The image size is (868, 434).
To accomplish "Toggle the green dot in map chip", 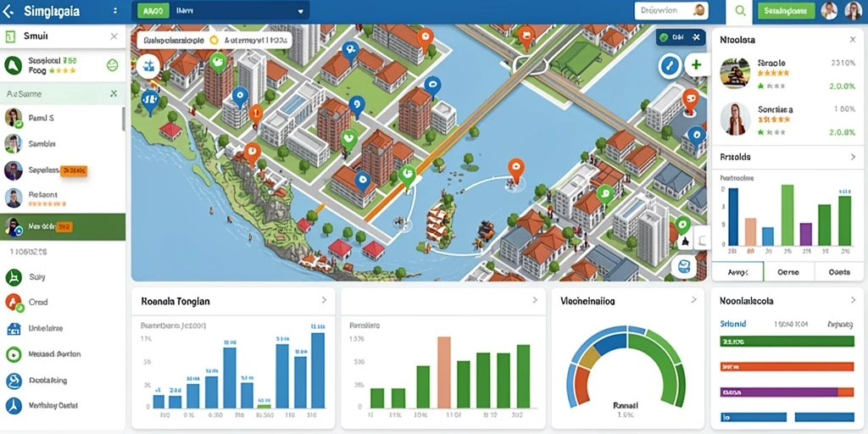I will coord(665,37).
